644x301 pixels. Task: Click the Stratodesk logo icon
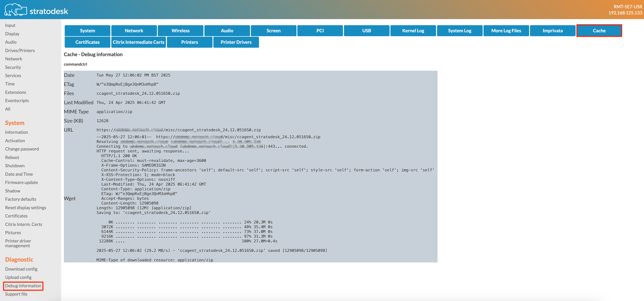(x=16, y=9)
